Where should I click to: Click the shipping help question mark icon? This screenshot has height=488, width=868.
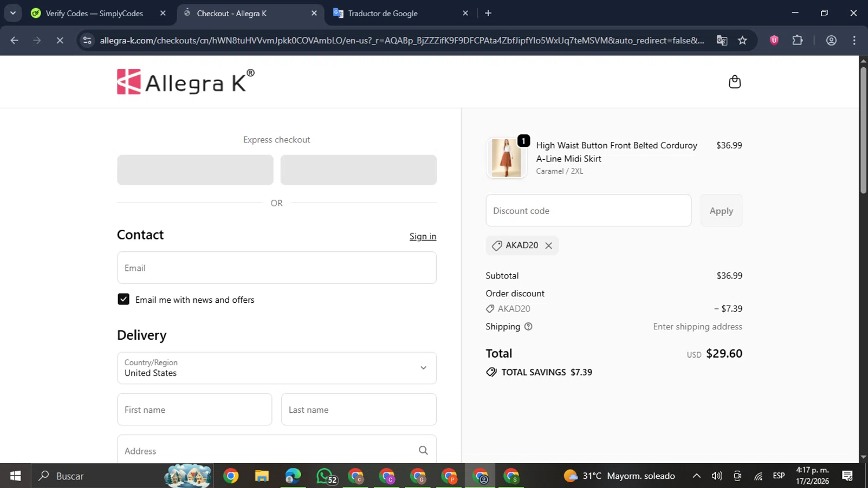[x=528, y=326]
